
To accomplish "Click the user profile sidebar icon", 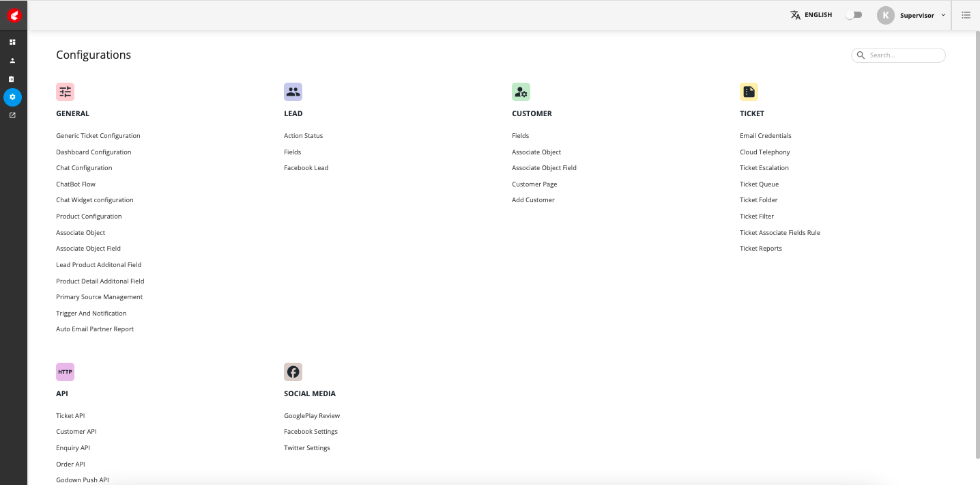I will coord(12,61).
